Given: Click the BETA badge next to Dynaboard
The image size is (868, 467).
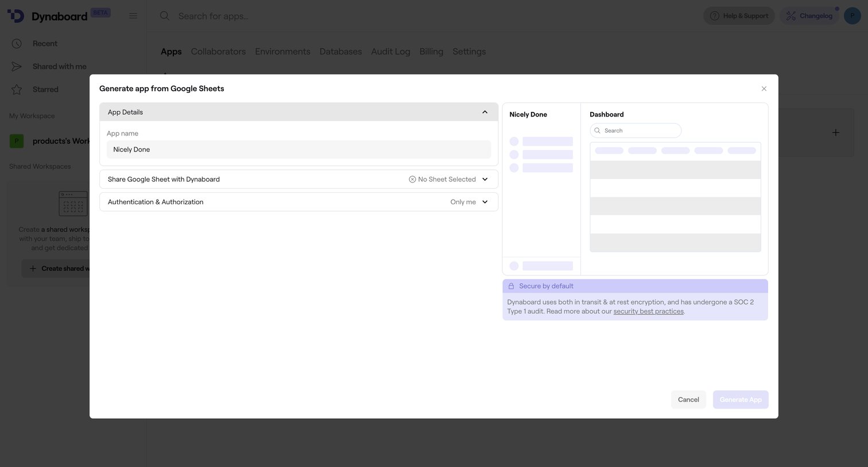Looking at the screenshot, I should (100, 13).
